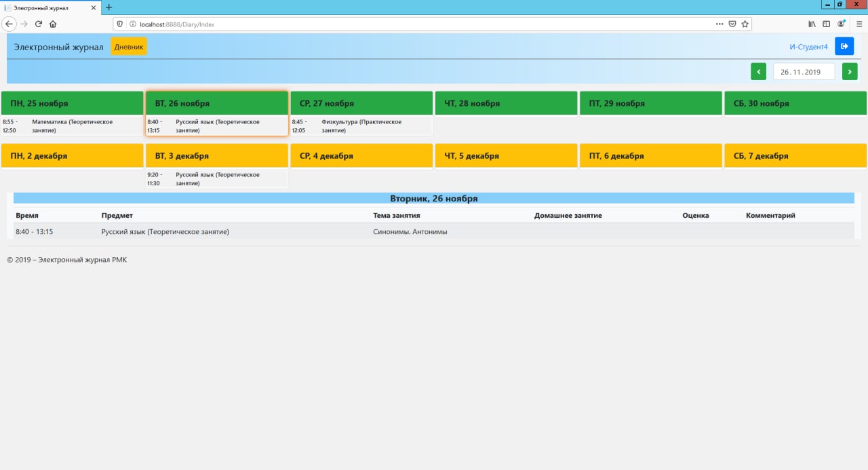Save page to Pocket icon

click(732, 24)
